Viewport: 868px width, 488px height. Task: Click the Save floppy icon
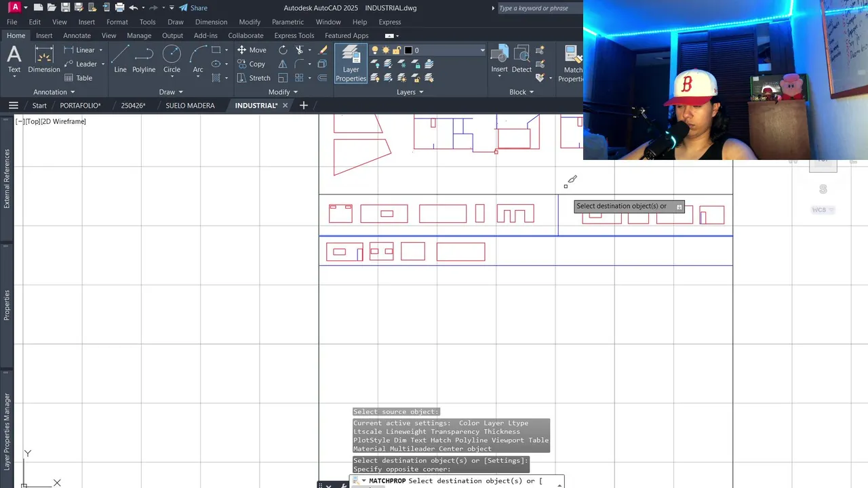coord(66,8)
